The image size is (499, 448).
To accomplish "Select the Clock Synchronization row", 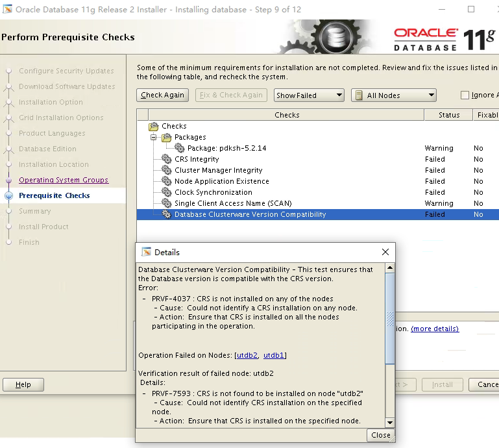I will point(317,192).
